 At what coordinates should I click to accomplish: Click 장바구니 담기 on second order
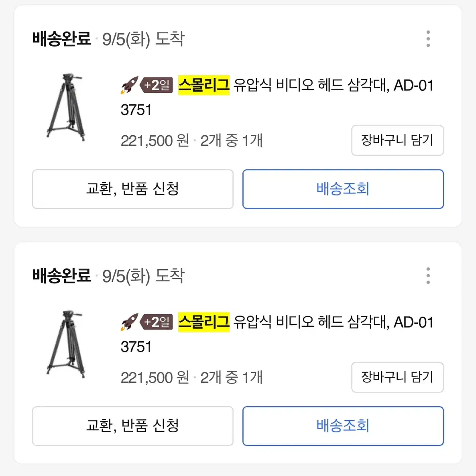[x=397, y=377]
